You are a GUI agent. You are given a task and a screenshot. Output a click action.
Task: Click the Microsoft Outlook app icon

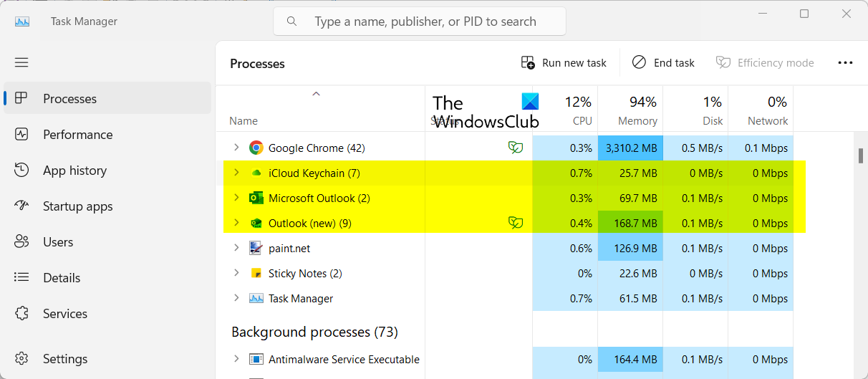[256, 198]
